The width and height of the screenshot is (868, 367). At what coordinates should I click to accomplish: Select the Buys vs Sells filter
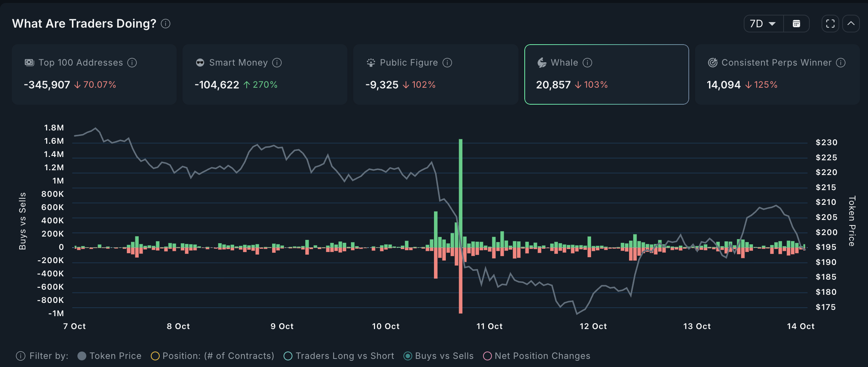coord(407,356)
